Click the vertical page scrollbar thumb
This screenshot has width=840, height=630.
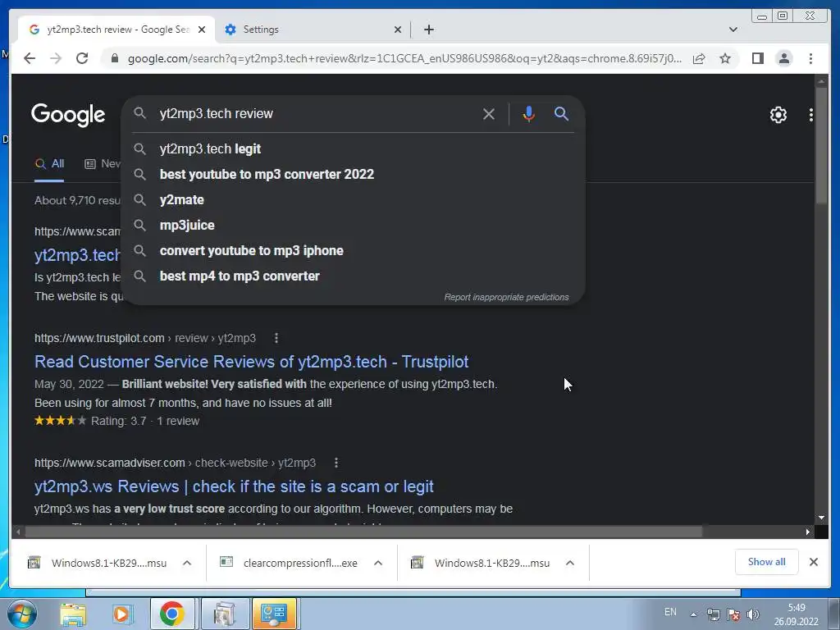point(821,144)
